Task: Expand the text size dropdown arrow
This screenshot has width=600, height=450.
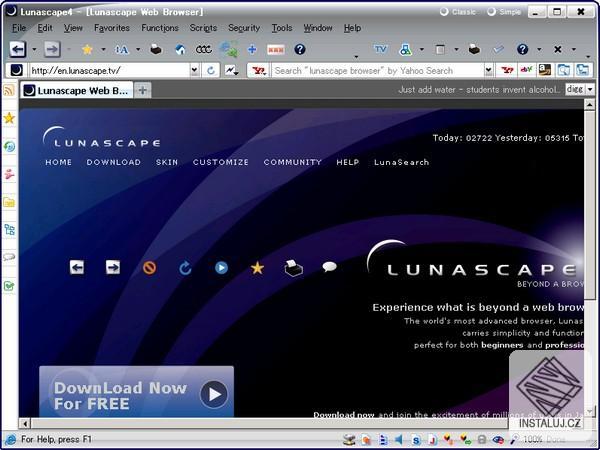Action: pos(138,49)
